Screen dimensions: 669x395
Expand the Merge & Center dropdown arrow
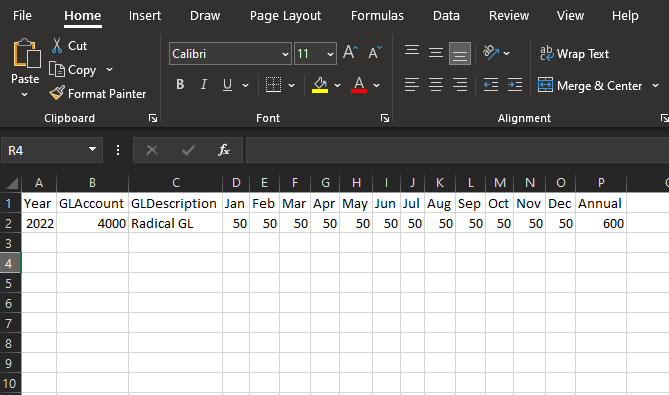click(x=655, y=86)
